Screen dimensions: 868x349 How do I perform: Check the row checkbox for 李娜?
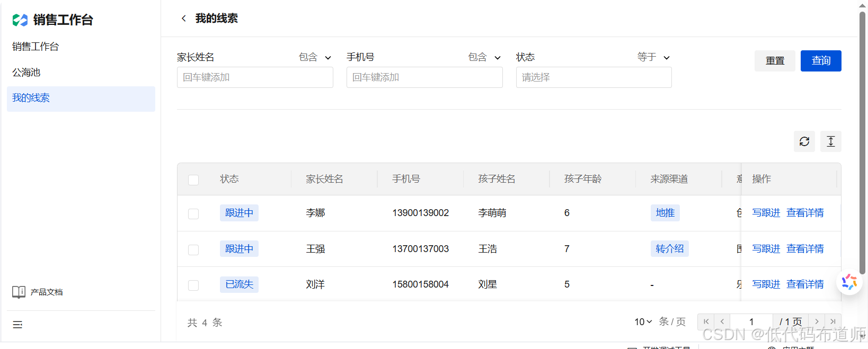point(193,213)
